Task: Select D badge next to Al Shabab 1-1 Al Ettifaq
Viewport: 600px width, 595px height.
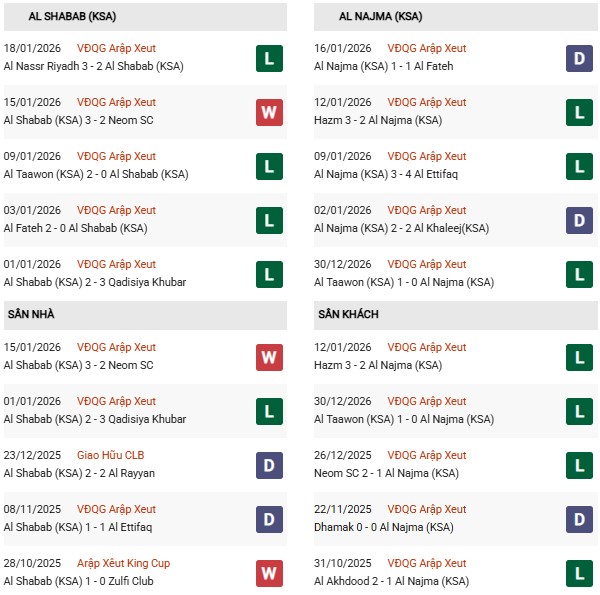Action: click(x=267, y=519)
